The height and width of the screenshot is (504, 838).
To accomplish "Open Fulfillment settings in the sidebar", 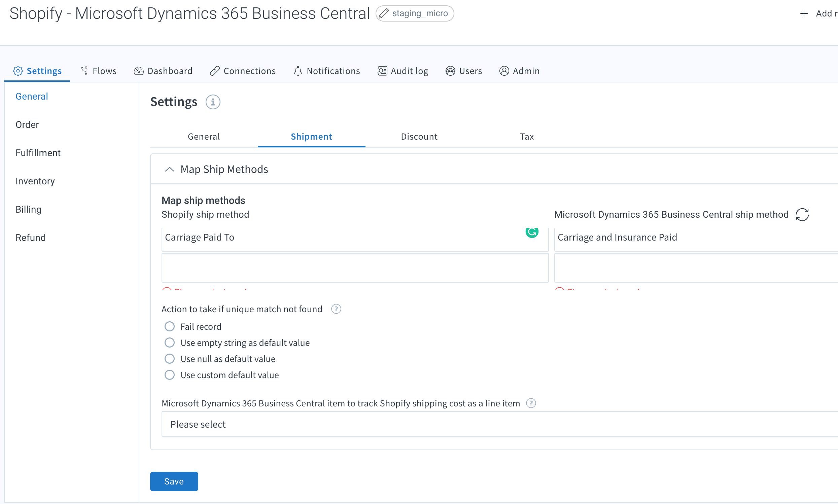I will (x=38, y=153).
